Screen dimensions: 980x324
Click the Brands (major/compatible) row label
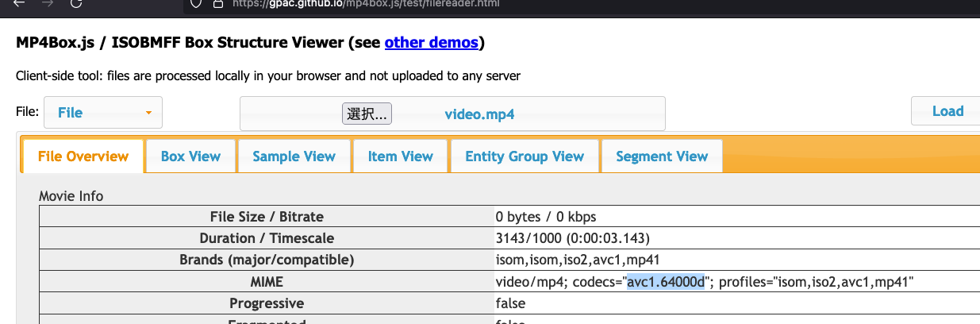[267, 260]
